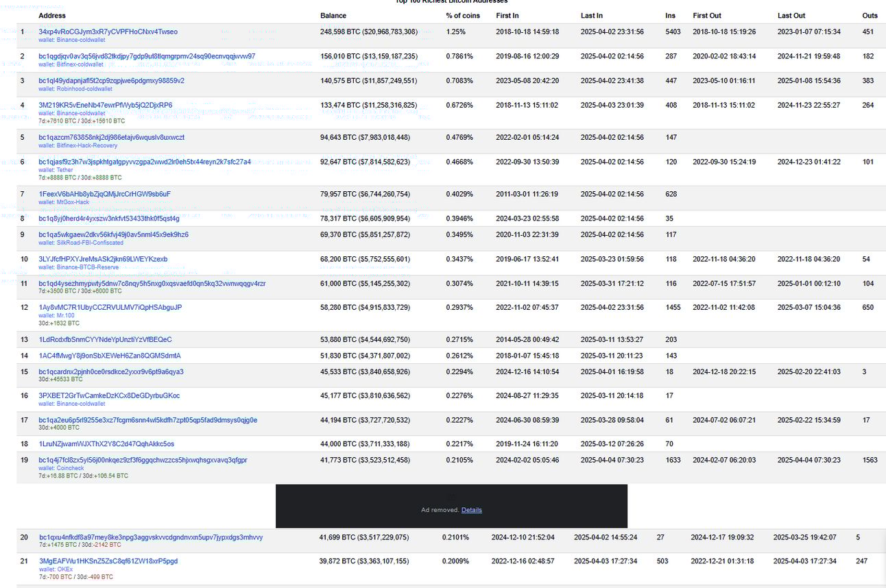Open address starting with bc1qazcm763858

111,137
